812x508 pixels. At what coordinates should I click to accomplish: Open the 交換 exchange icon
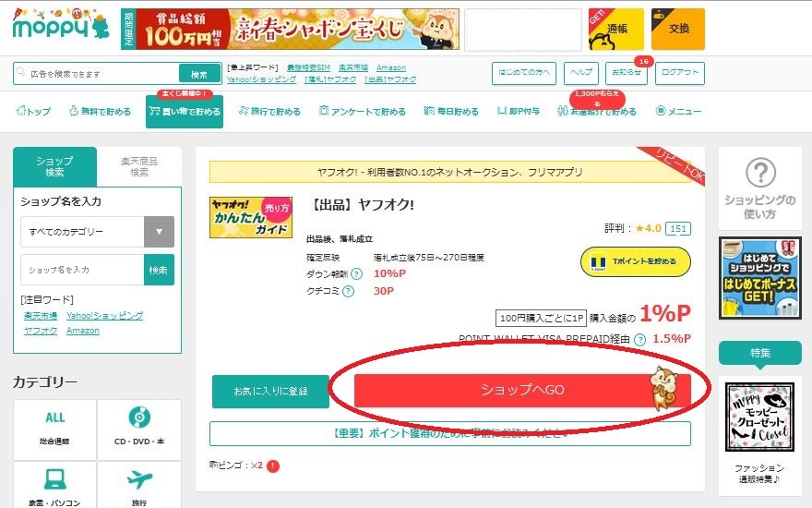tap(678, 30)
